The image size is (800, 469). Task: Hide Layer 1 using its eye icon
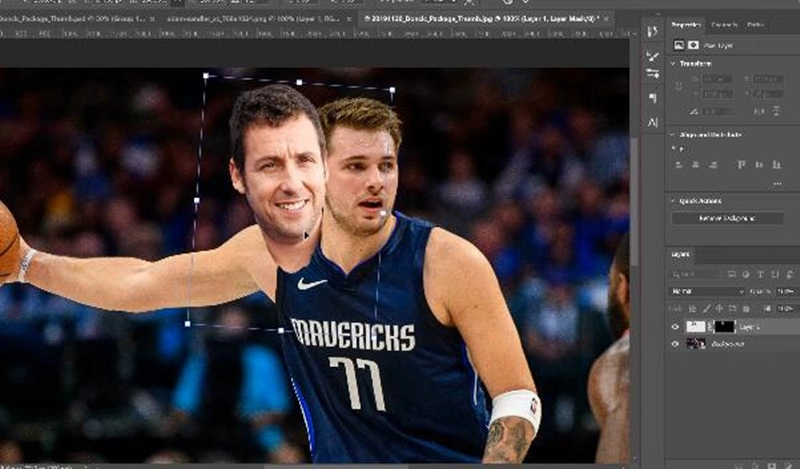point(675,327)
